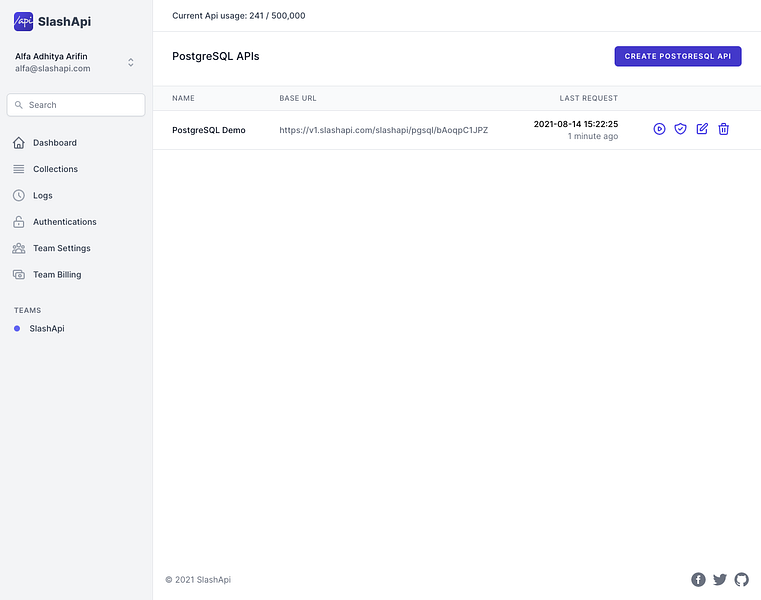Click the Dashboard home icon
The width and height of the screenshot is (761, 600).
coord(18,143)
